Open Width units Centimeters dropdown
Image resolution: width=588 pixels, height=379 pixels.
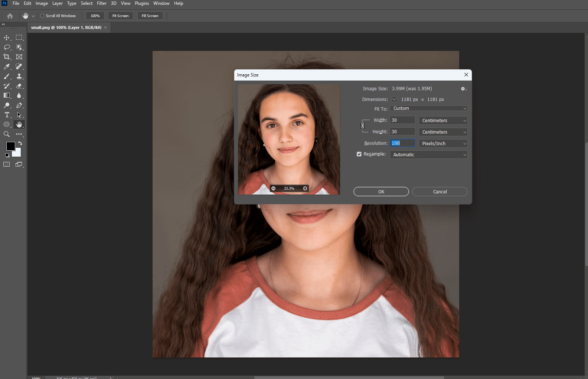click(x=443, y=121)
